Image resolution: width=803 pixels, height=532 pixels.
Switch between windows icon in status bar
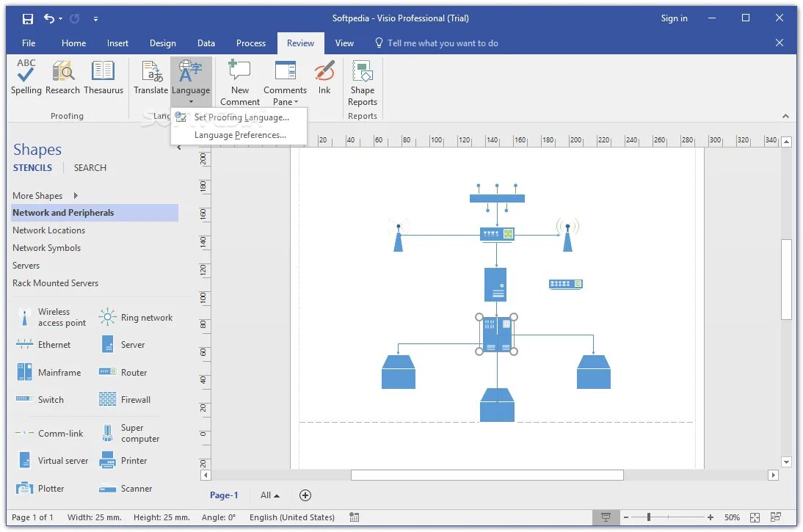pos(775,517)
